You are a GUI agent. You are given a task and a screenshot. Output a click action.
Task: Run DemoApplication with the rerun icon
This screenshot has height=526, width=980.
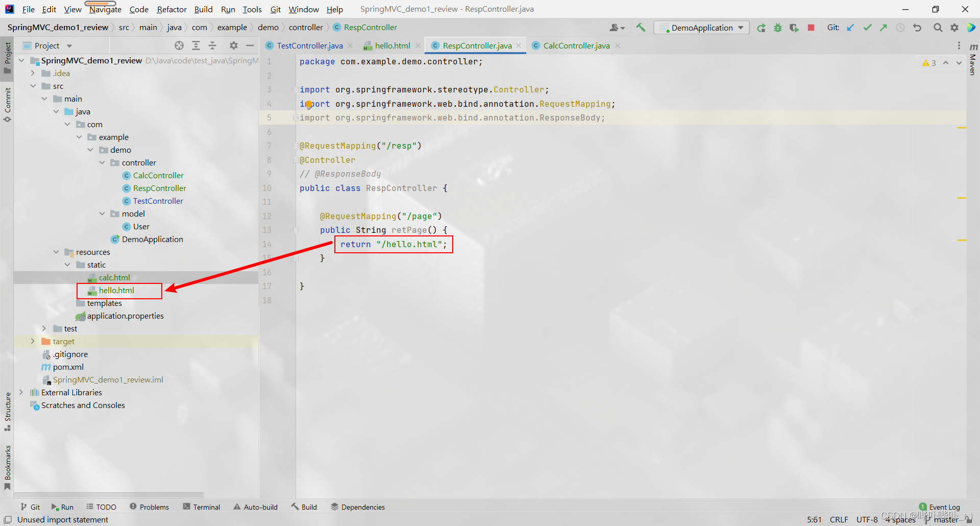click(x=761, y=28)
